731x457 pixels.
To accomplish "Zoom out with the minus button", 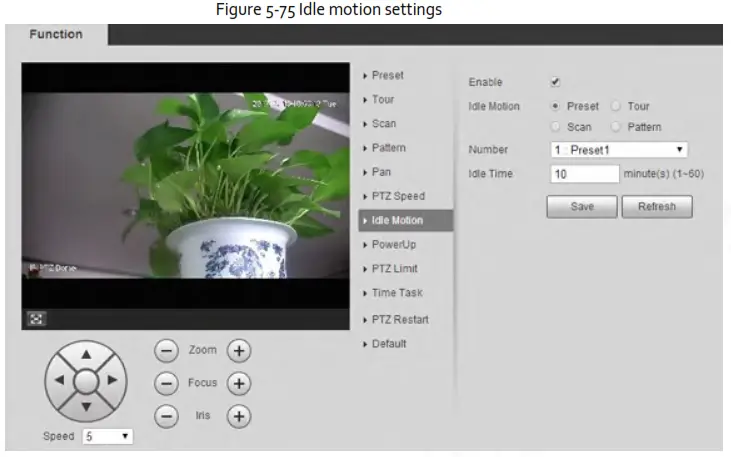I will tap(166, 351).
